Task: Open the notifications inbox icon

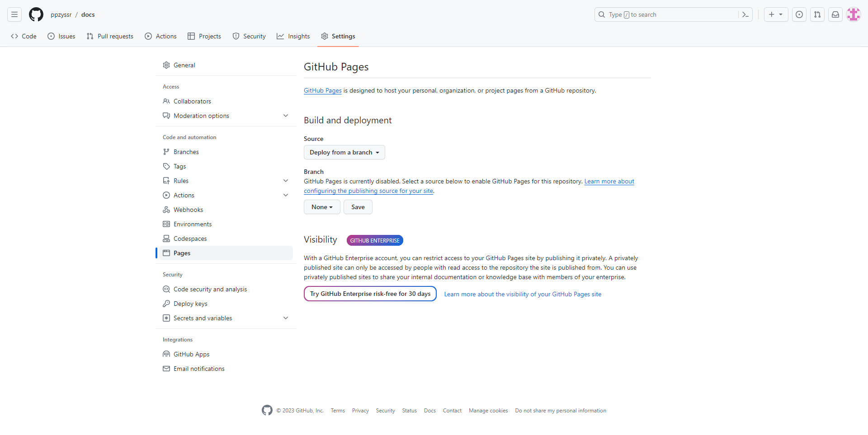Action: (x=835, y=14)
